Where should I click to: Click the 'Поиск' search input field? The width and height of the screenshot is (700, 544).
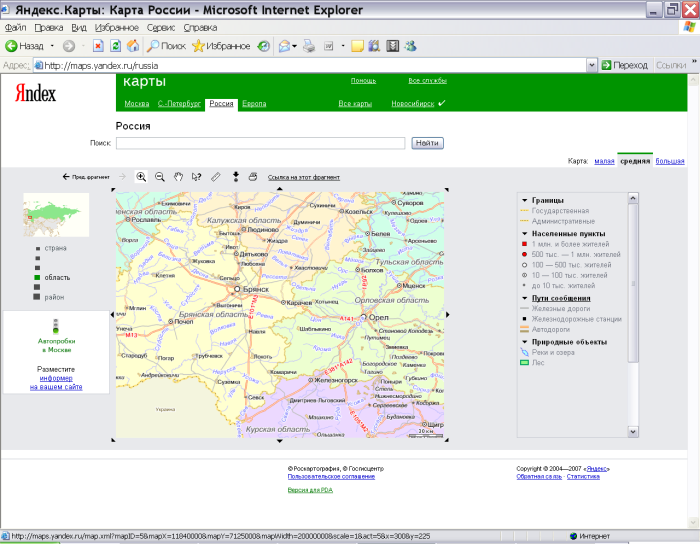[x=260, y=143]
